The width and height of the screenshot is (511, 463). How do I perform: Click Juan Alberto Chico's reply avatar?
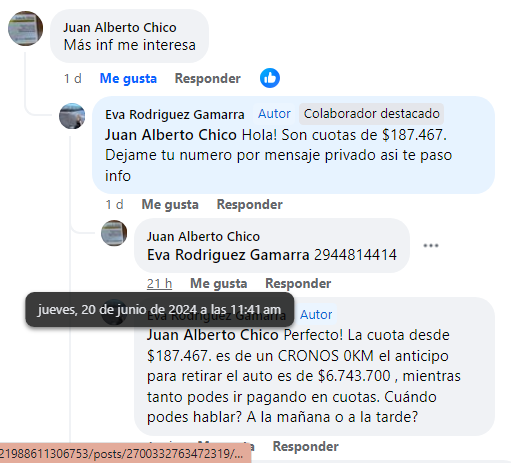point(114,233)
